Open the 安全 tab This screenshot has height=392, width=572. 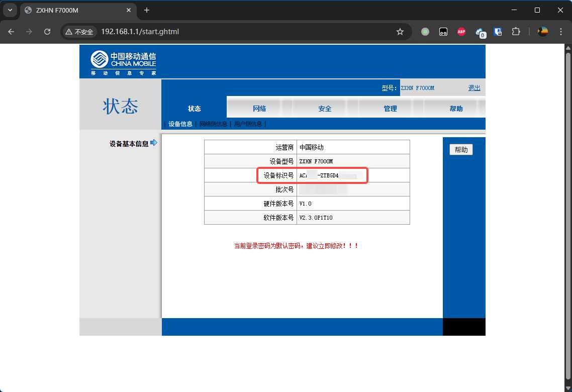pos(325,109)
